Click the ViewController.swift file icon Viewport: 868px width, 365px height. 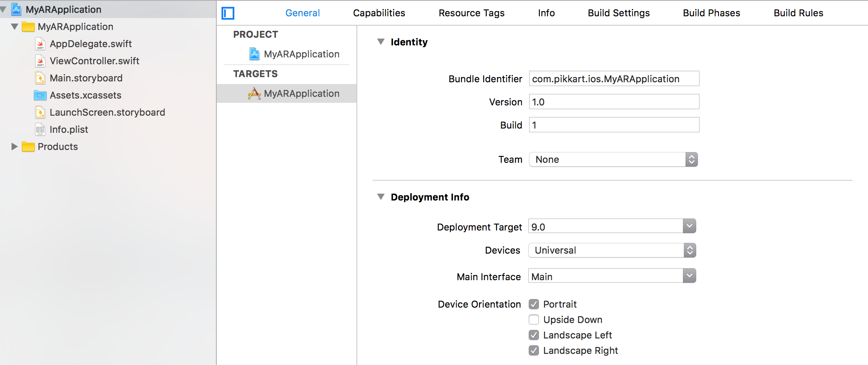(40, 61)
